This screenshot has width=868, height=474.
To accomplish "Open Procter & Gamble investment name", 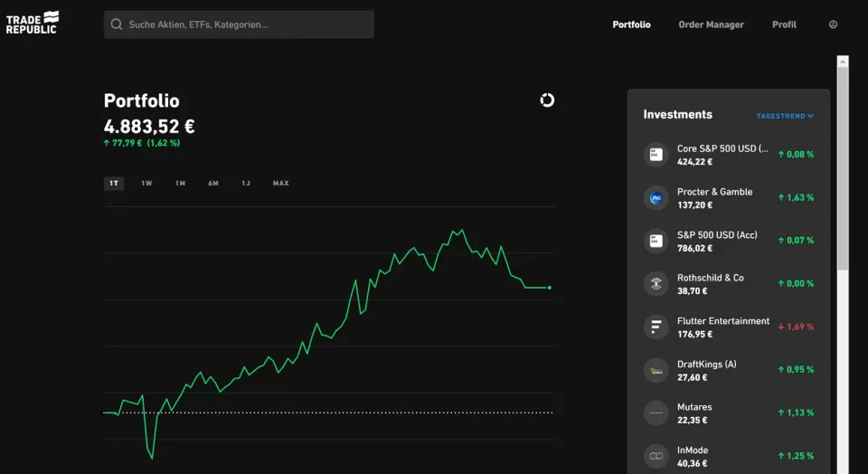I will coord(714,192).
